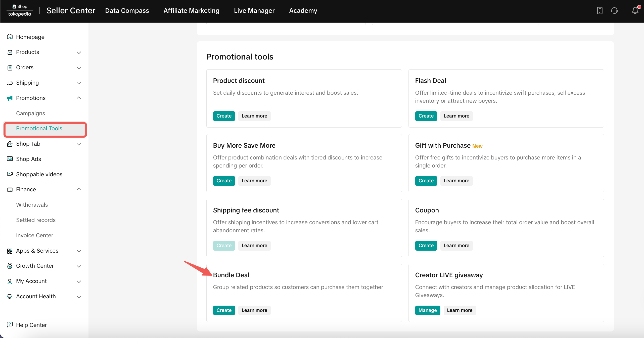Manage Creator LIVE giveaway

pyautogui.click(x=427, y=310)
